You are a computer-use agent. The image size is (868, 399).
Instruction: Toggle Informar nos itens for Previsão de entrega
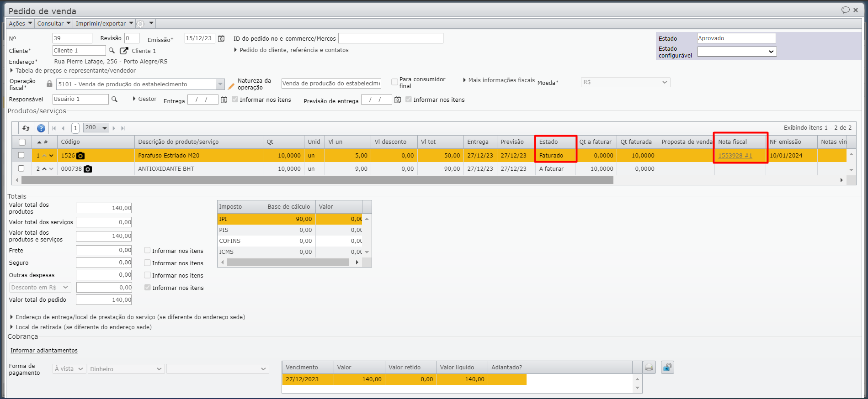click(x=409, y=100)
